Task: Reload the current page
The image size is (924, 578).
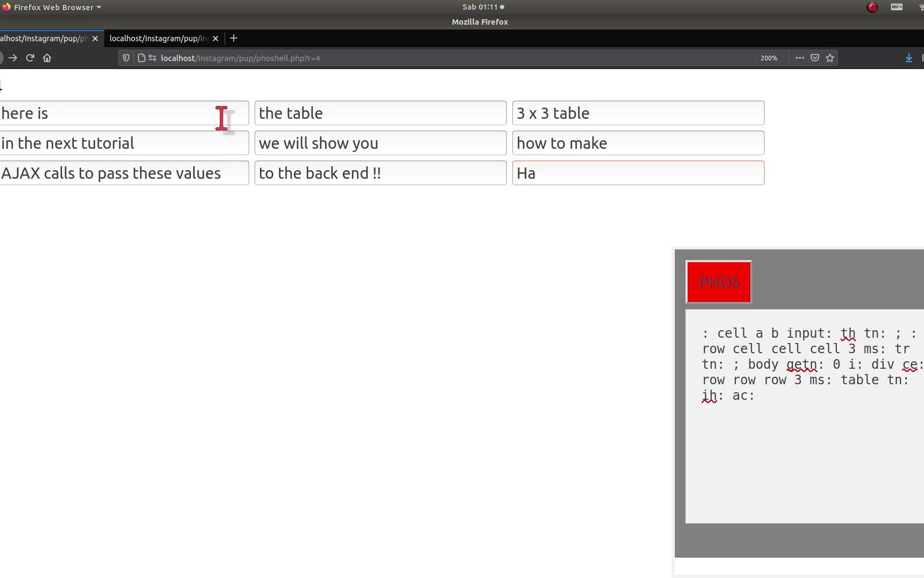Action: 30,58
